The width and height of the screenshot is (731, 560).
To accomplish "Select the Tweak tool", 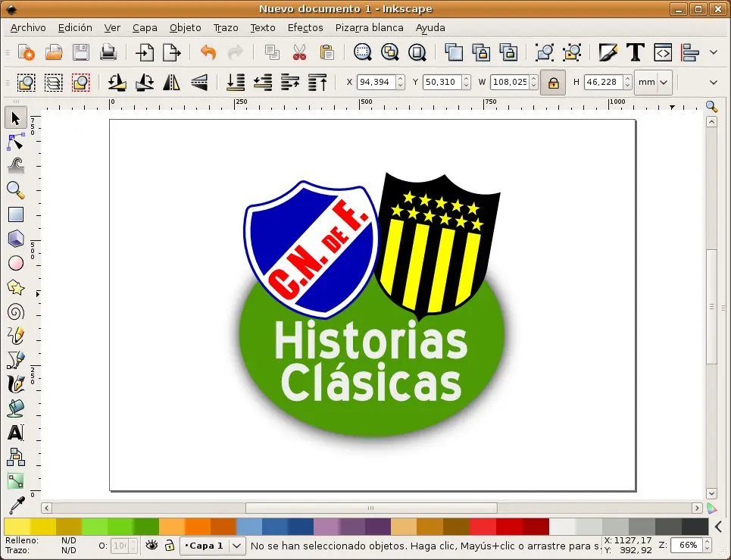I will pyautogui.click(x=16, y=165).
